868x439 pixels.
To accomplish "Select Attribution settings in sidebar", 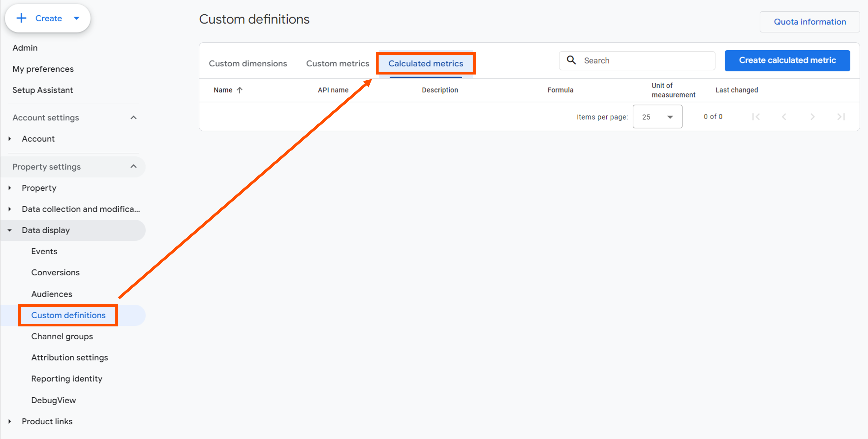I will coord(69,357).
